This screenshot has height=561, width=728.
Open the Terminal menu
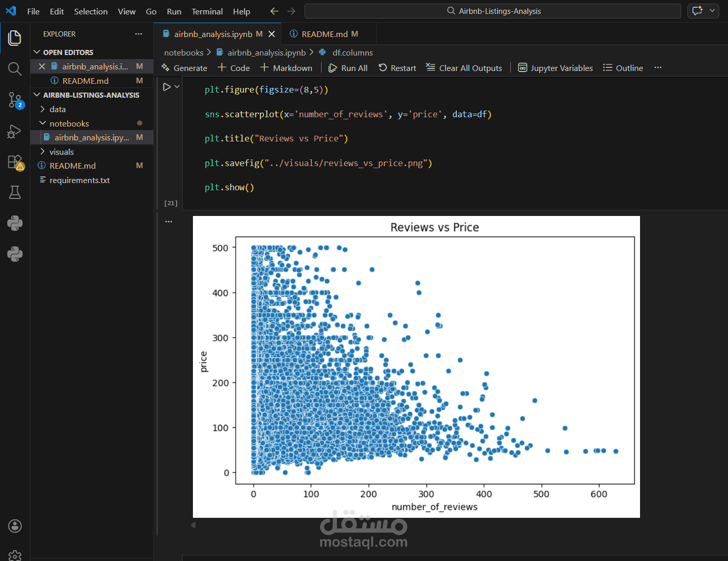click(207, 11)
